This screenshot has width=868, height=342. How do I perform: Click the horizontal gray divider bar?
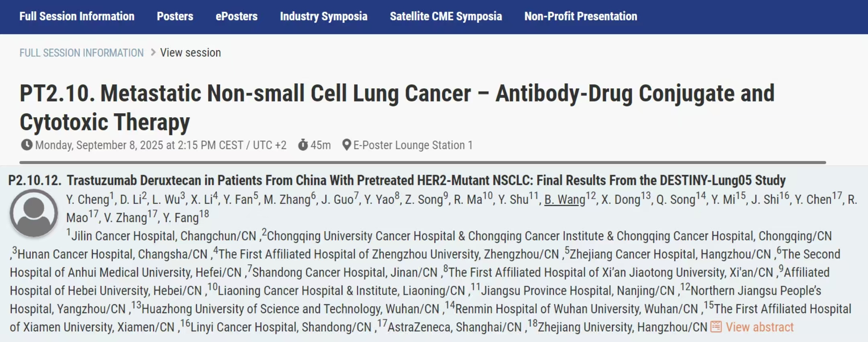click(x=423, y=163)
